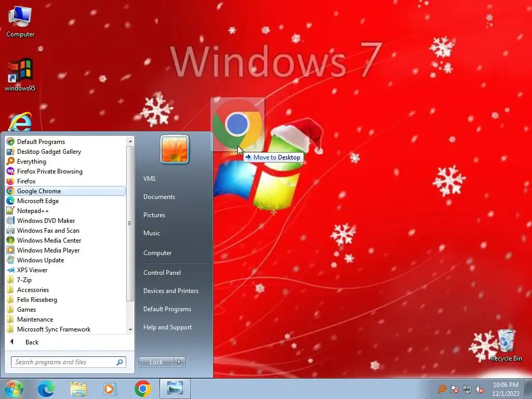Open Control Panel
Screen dimensions: 532x399
(x=162, y=272)
